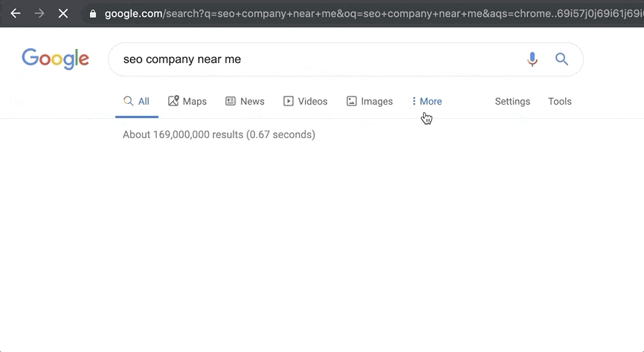Open the Tools filter options
This screenshot has height=352, width=644.
click(x=559, y=101)
